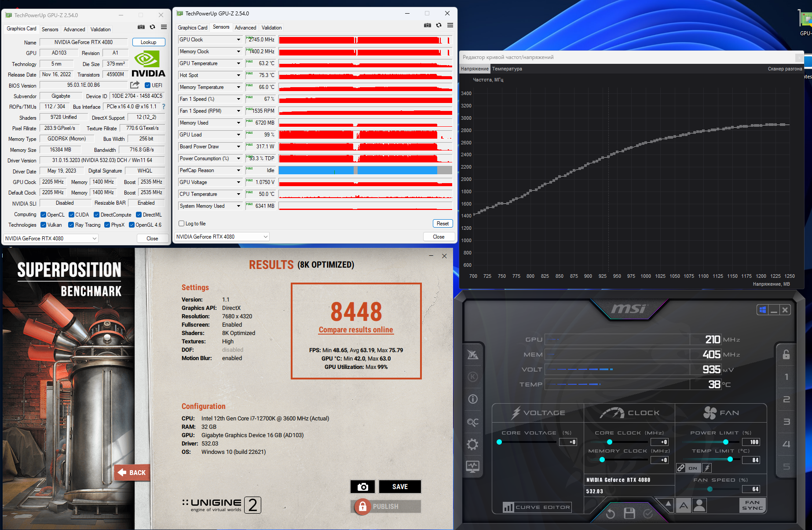The height and width of the screenshot is (530, 812).
Task: Open the Memory Clock sensor dropdown
Action: point(238,52)
